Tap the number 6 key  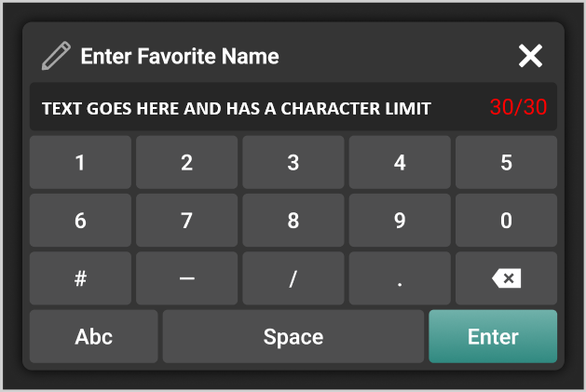point(80,221)
